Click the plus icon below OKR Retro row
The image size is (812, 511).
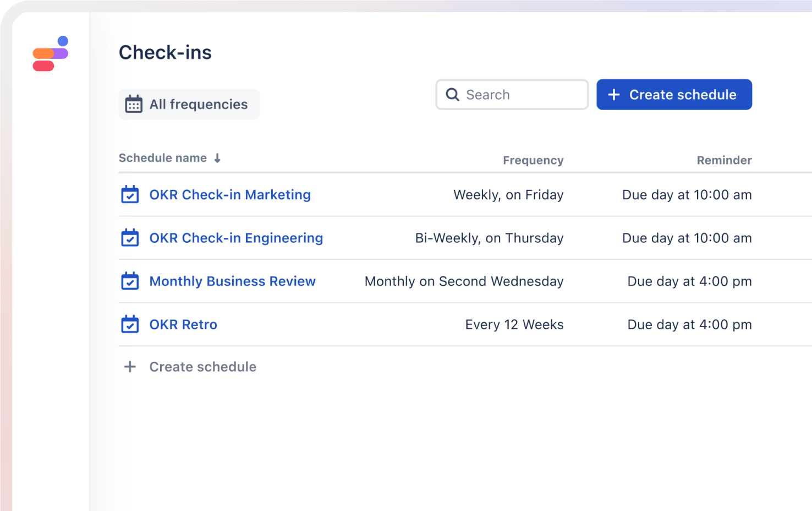[130, 367]
